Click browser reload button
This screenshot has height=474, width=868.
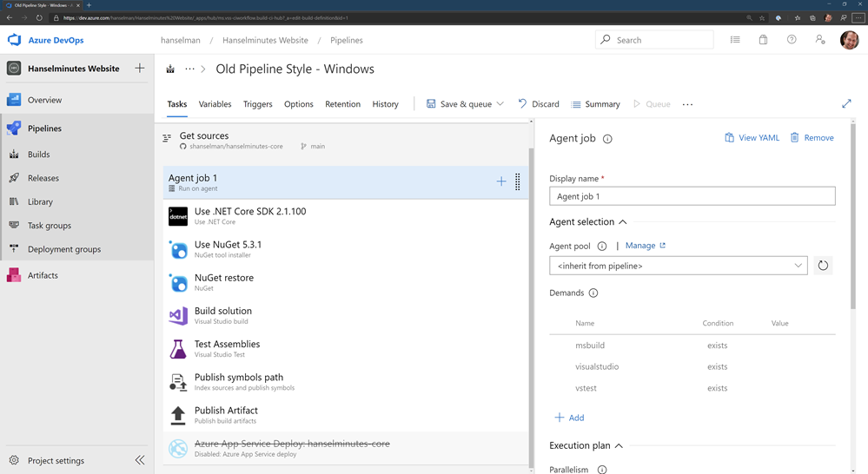click(x=39, y=17)
